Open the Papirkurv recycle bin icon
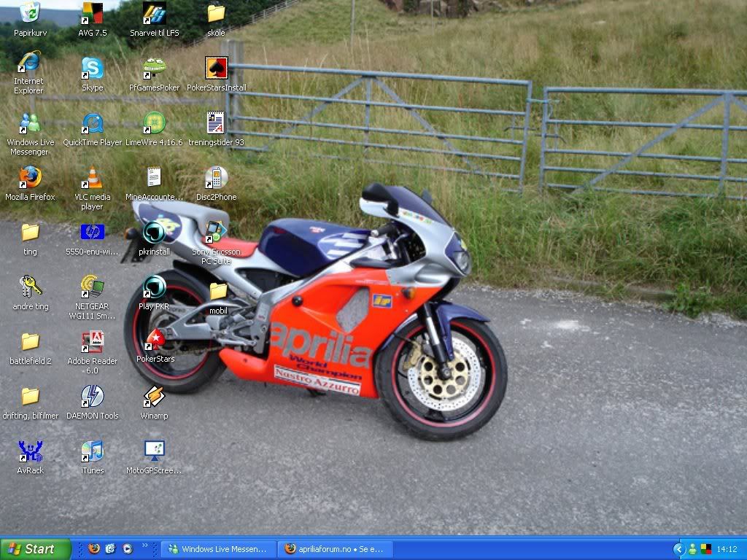Screen dimensions: 747x560 (x=31, y=13)
